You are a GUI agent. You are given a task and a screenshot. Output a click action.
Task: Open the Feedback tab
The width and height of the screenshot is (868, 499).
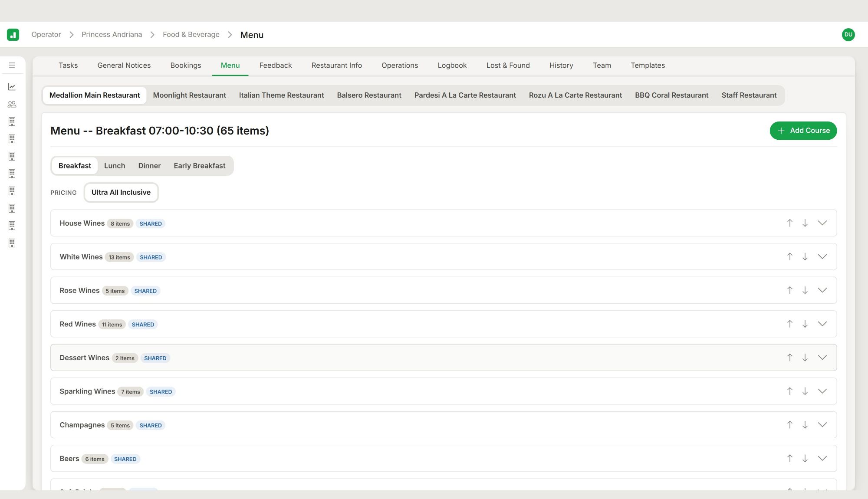276,66
